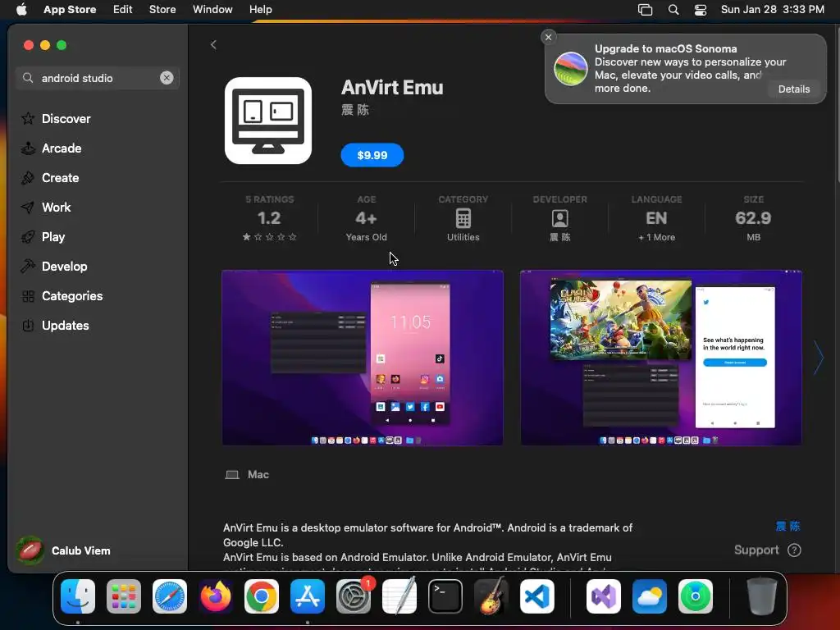Open the Discover section
Screen dimensions: 840x630
(x=66, y=119)
